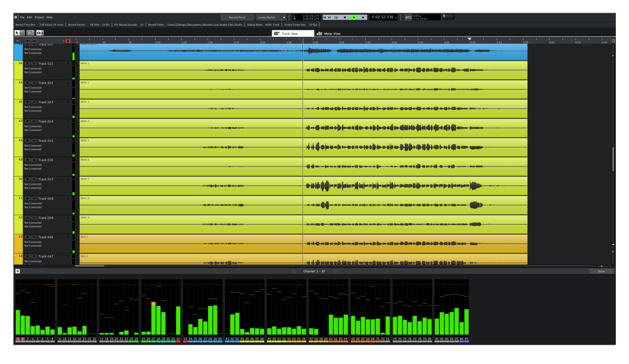Click the MTC Offline status display
629x364 pixels.
[427, 17]
